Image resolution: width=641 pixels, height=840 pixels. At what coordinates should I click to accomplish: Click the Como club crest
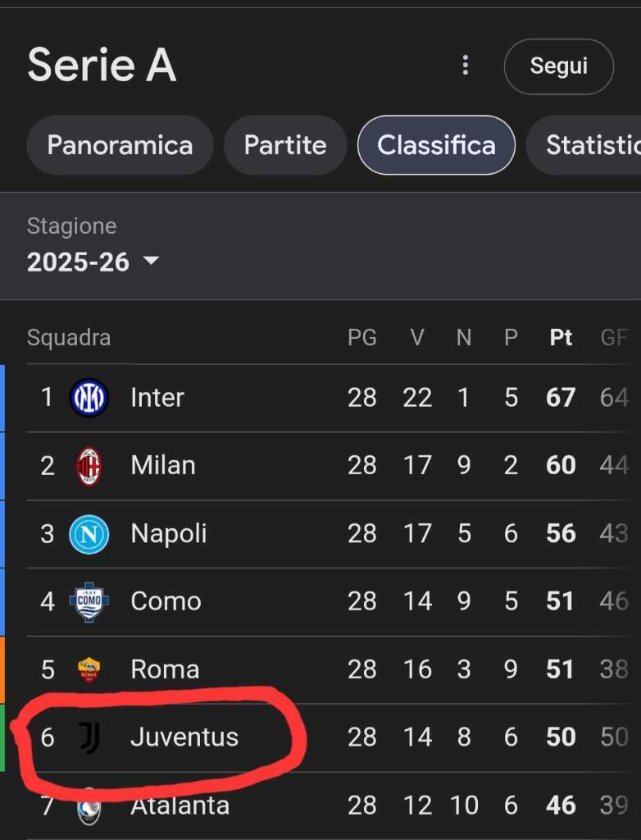(89, 601)
